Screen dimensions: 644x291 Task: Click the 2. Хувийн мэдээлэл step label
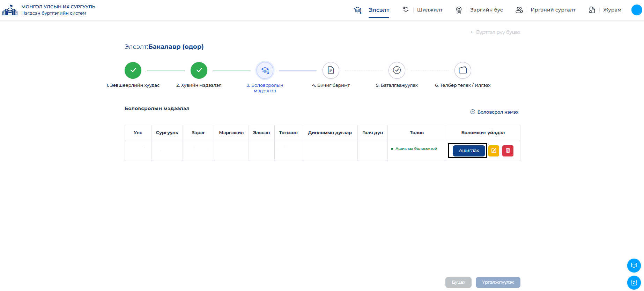pyautogui.click(x=199, y=85)
